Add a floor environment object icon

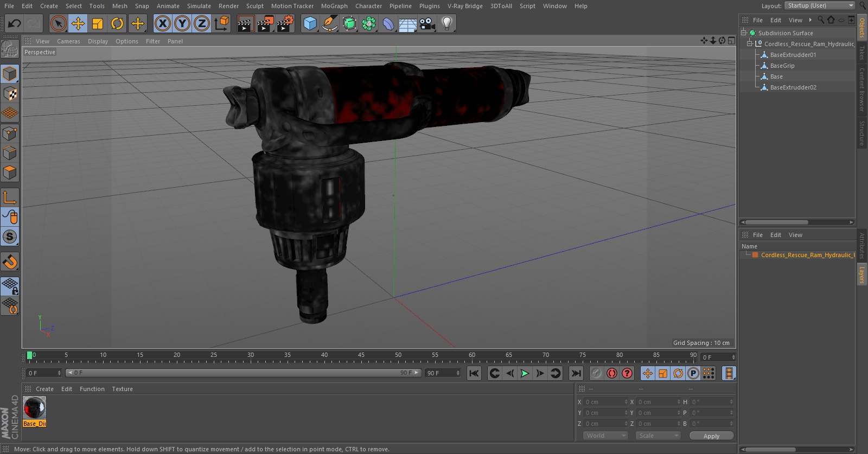pos(408,24)
